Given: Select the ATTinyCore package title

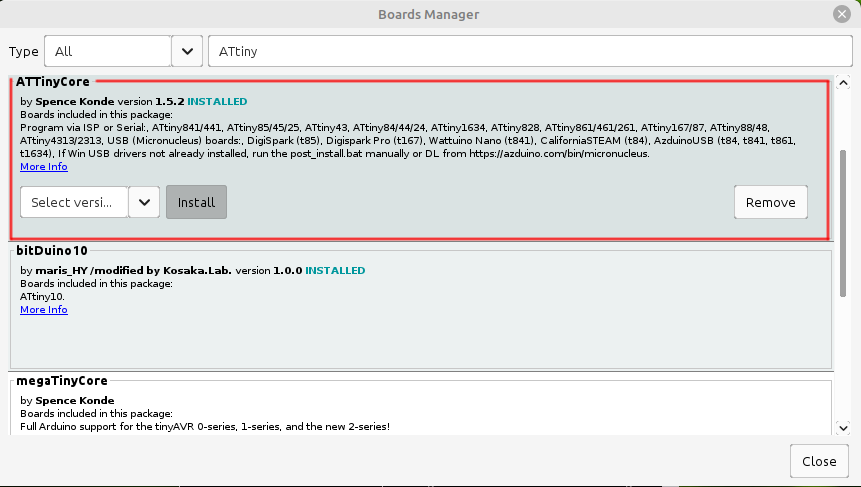Looking at the screenshot, I should coord(53,82).
